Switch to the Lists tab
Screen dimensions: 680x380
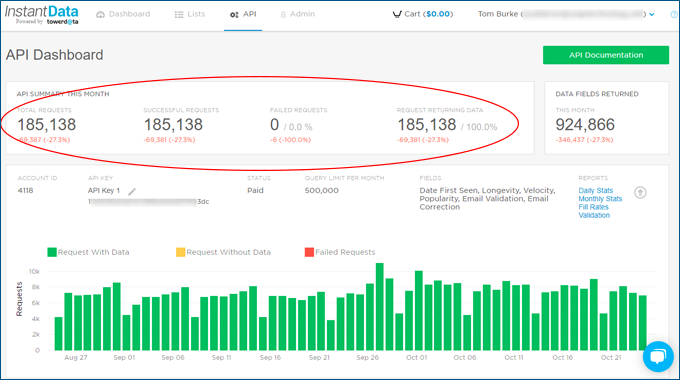(190, 14)
